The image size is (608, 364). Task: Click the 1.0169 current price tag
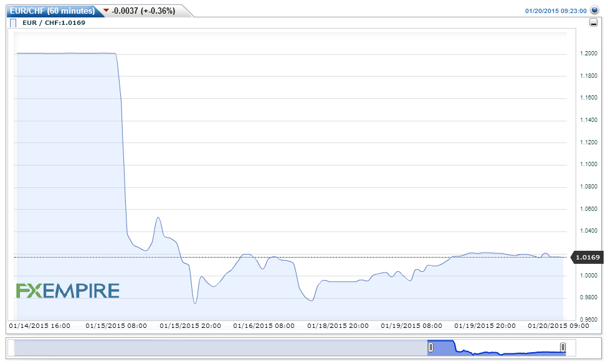click(587, 257)
